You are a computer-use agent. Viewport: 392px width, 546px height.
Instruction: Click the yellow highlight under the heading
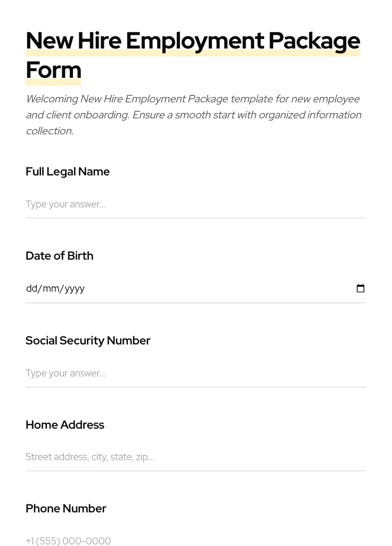click(193, 53)
